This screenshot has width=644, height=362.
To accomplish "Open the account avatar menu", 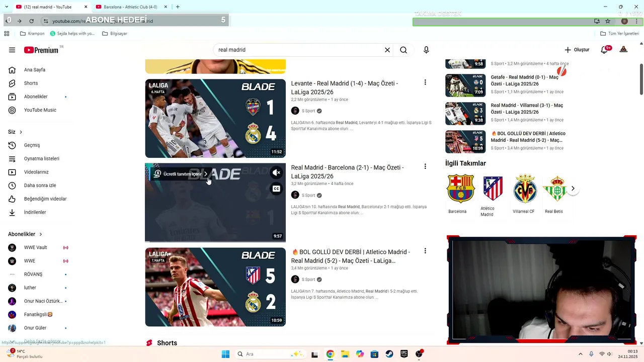I will point(623,49).
